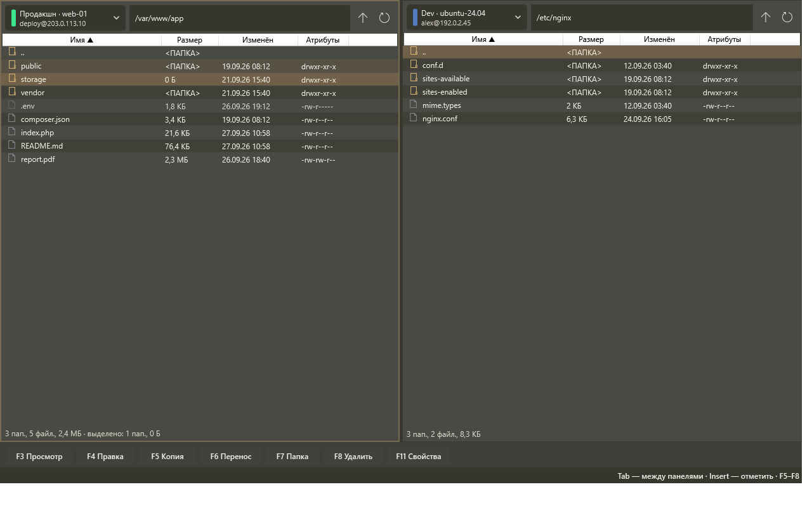Select the storage folder name
The image size is (812, 508).
[34, 79]
